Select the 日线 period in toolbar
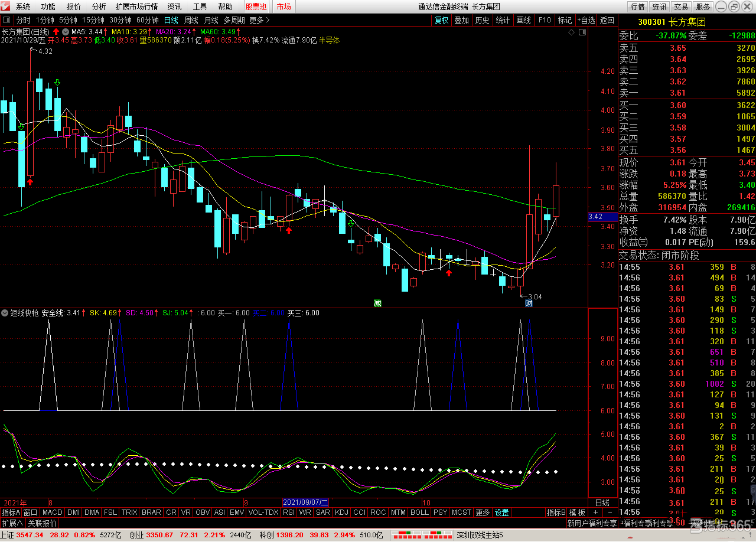 172,20
